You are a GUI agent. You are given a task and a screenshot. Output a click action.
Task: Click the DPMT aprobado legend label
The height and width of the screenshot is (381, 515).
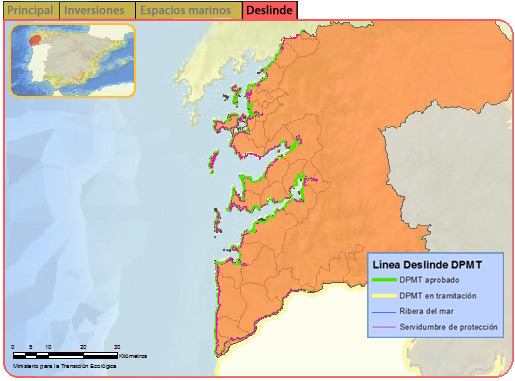click(429, 280)
